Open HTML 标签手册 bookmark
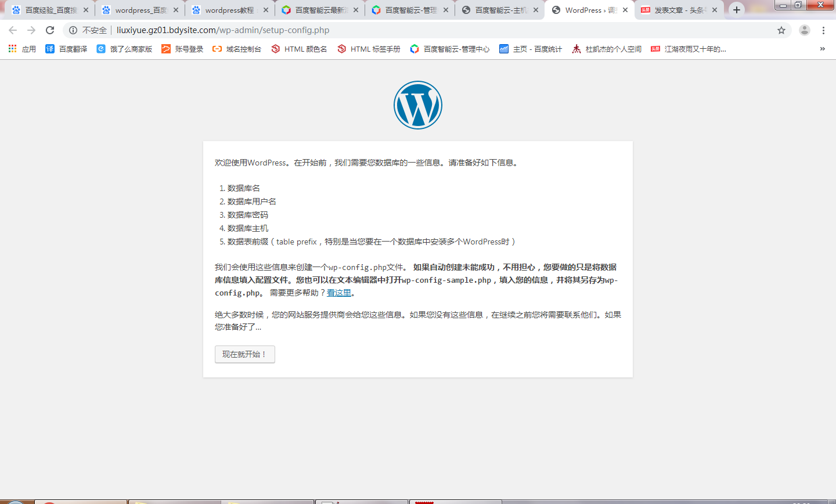This screenshot has height=504, width=836. pos(369,49)
